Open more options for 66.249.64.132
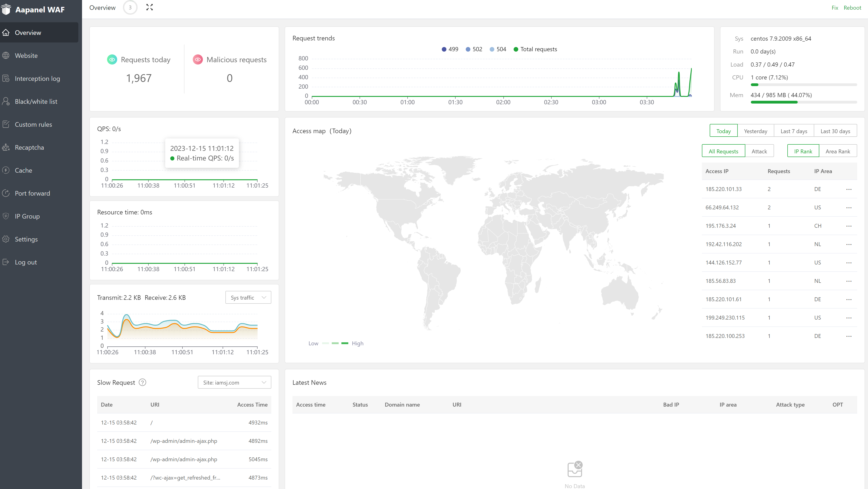 [x=849, y=208]
